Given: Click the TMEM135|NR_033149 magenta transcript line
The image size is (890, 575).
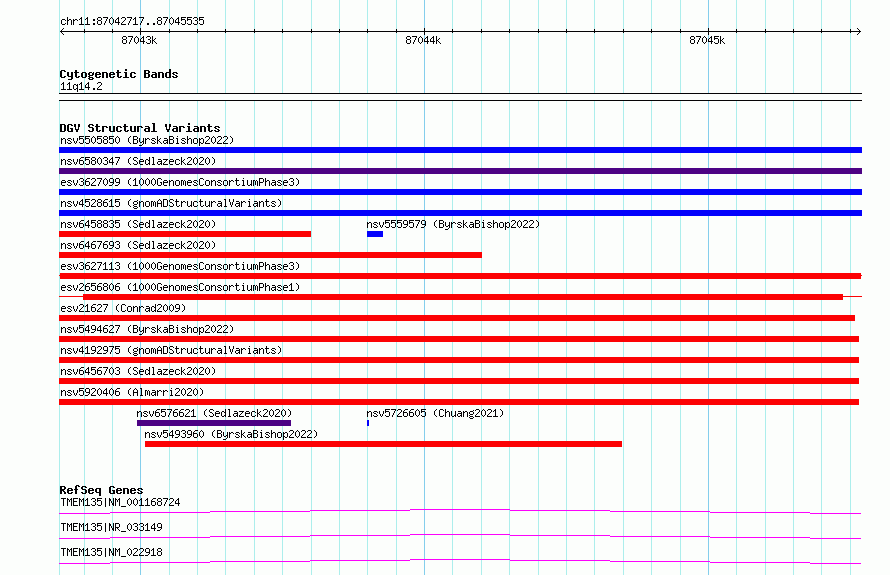Looking at the screenshot, I should tap(460, 536).
